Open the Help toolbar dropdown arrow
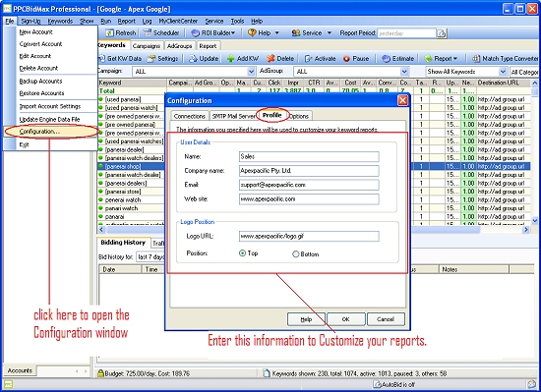The width and height of the screenshot is (541, 392). 276,33
